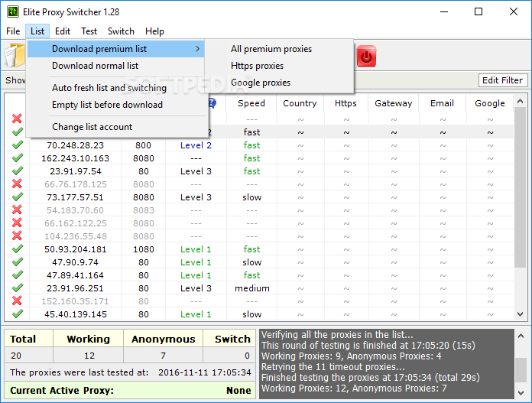Click green check icon for 162.243.10.163
532x403 pixels.
[18, 158]
